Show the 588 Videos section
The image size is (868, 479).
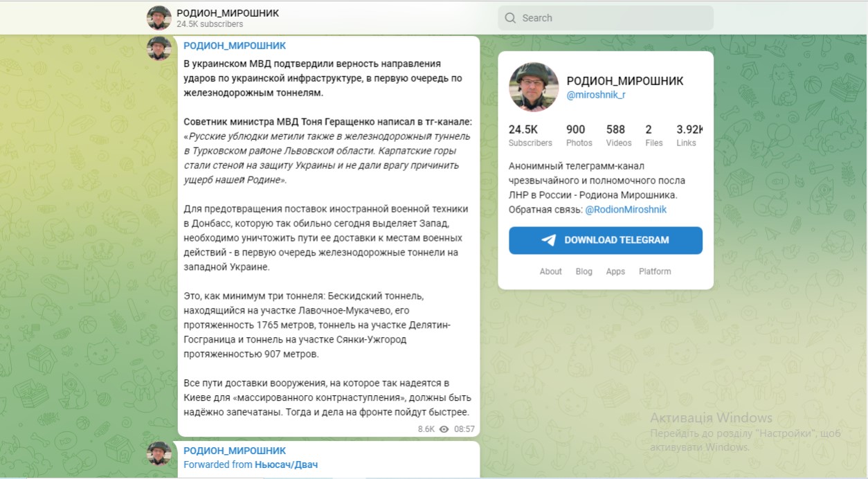(618, 135)
